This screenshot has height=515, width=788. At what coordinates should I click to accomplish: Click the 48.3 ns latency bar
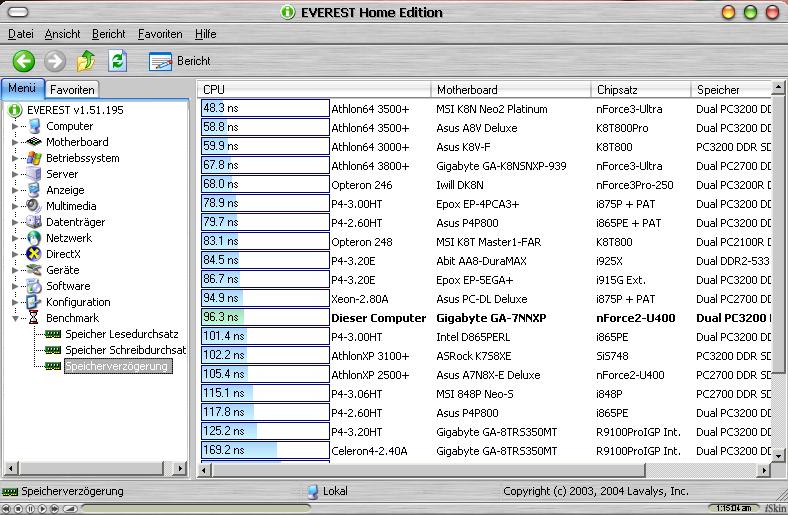(265, 108)
